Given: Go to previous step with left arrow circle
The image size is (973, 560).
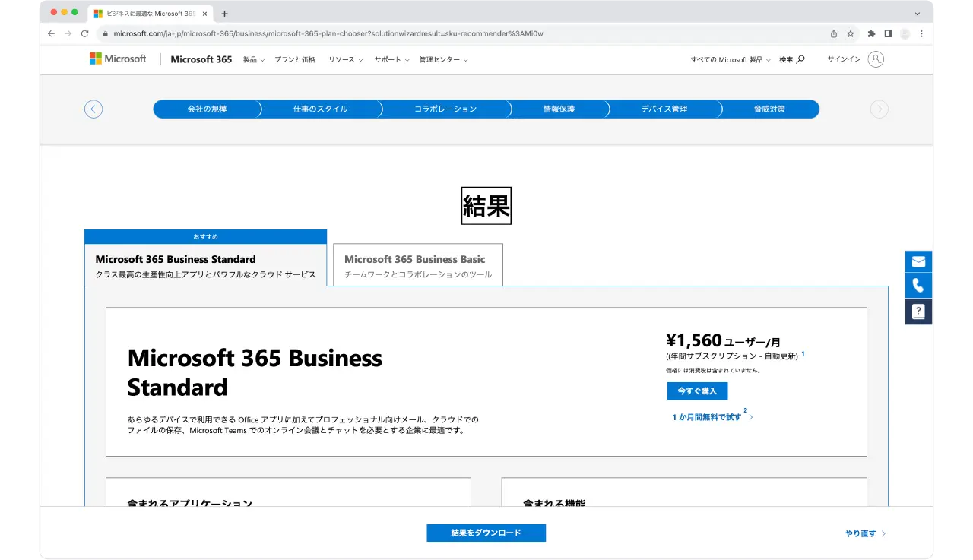Looking at the screenshot, I should pos(93,109).
